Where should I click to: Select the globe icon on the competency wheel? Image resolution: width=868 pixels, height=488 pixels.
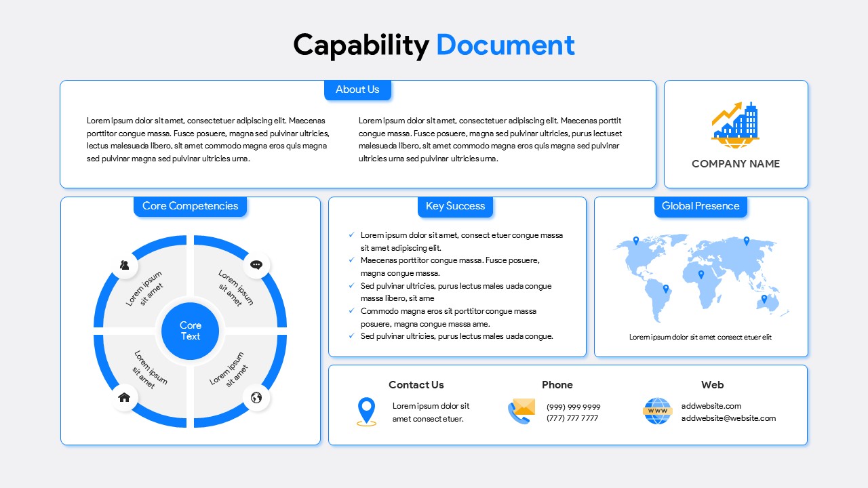[x=256, y=398]
